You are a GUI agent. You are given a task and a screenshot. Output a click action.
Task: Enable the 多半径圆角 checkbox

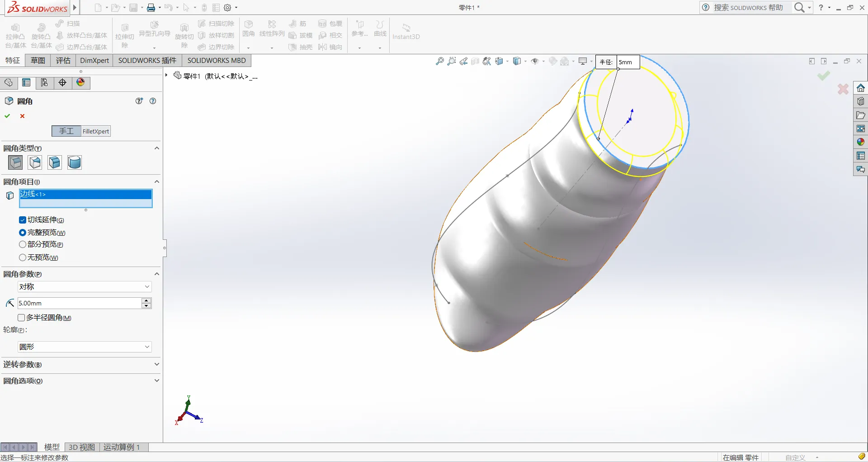(21, 318)
